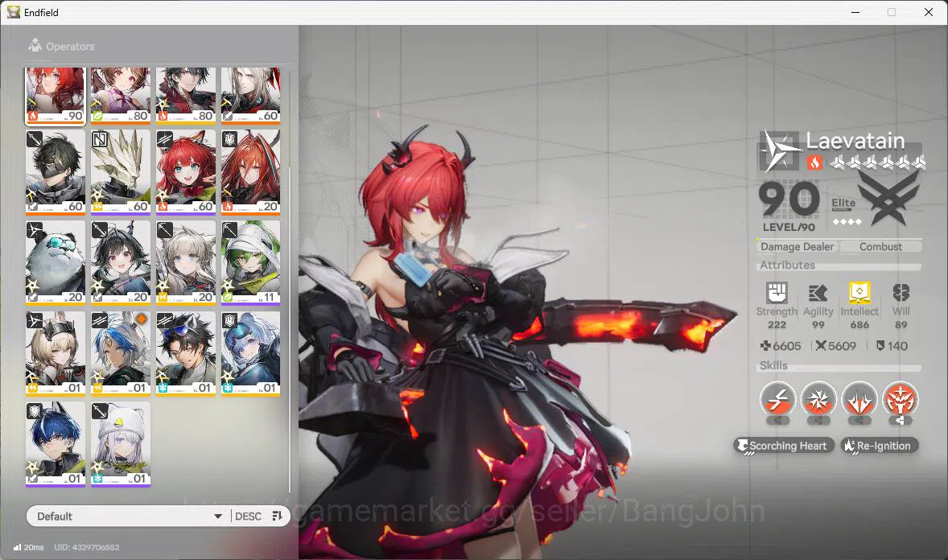
Task: Click the Elite rank emblem
Action: click(888, 197)
